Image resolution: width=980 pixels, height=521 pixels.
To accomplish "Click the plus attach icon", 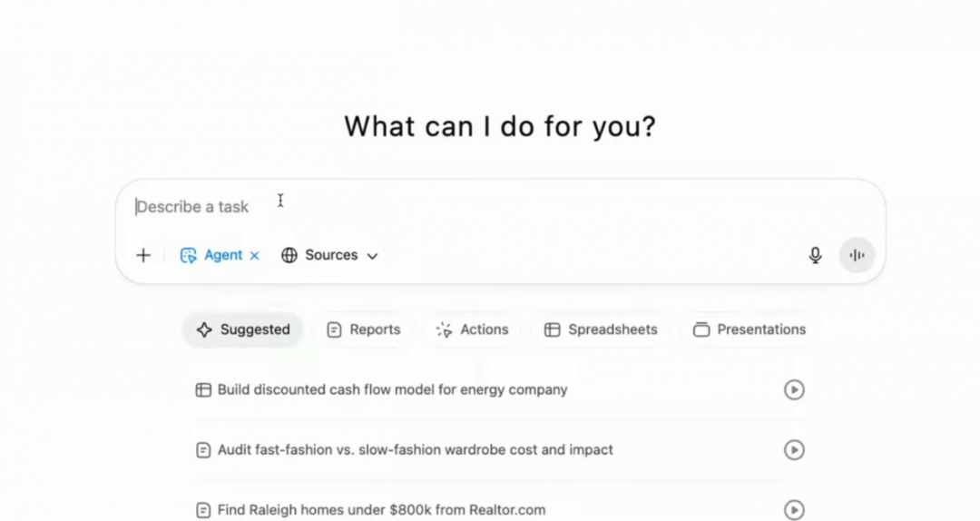I will pyautogui.click(x=143, y=255).
